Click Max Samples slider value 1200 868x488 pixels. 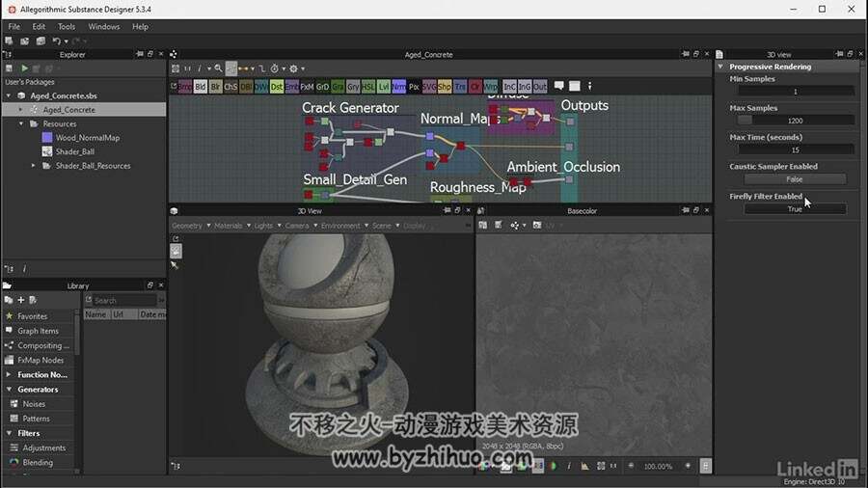point(796,121)
